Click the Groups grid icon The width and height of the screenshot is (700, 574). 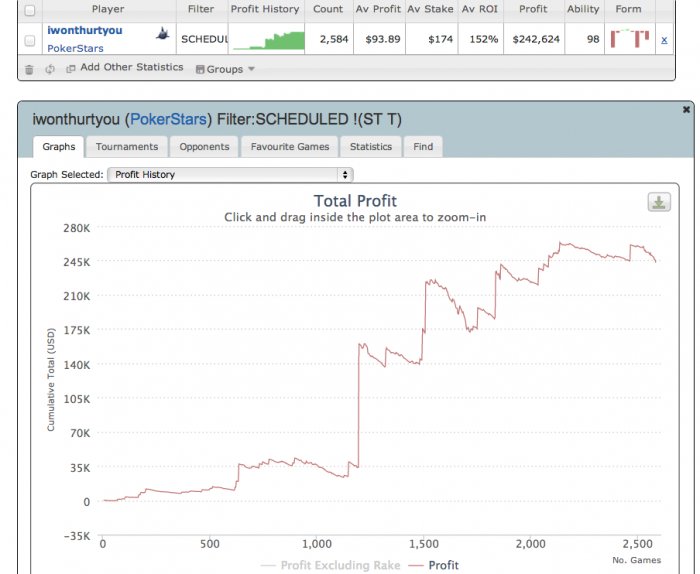pos(200,69)
